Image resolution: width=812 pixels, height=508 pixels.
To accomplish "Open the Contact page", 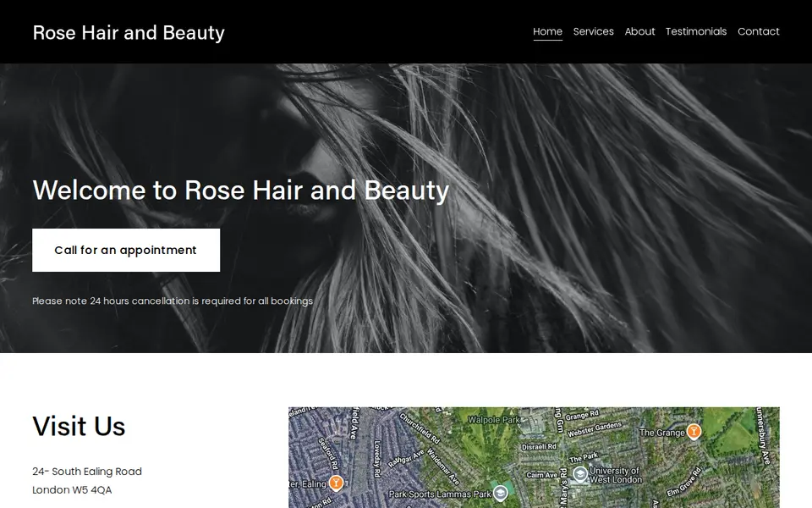I will tap(758, 31).
